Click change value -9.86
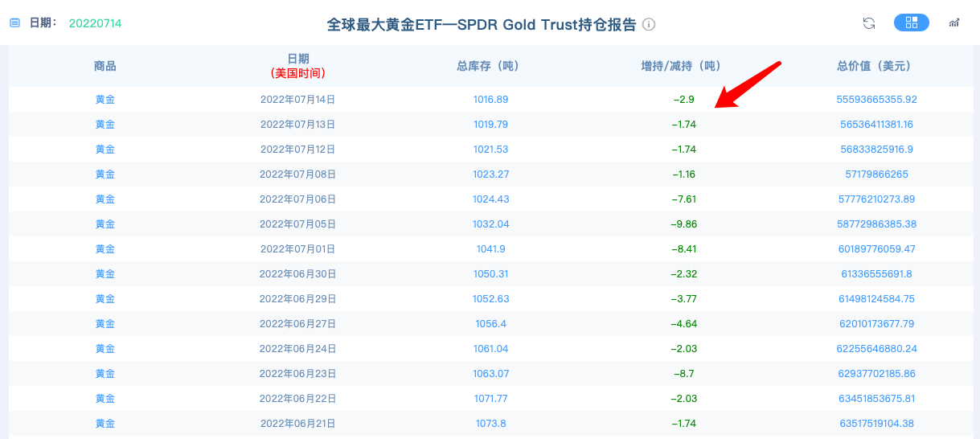Screen dimensions: 980x439 point(683,224)
